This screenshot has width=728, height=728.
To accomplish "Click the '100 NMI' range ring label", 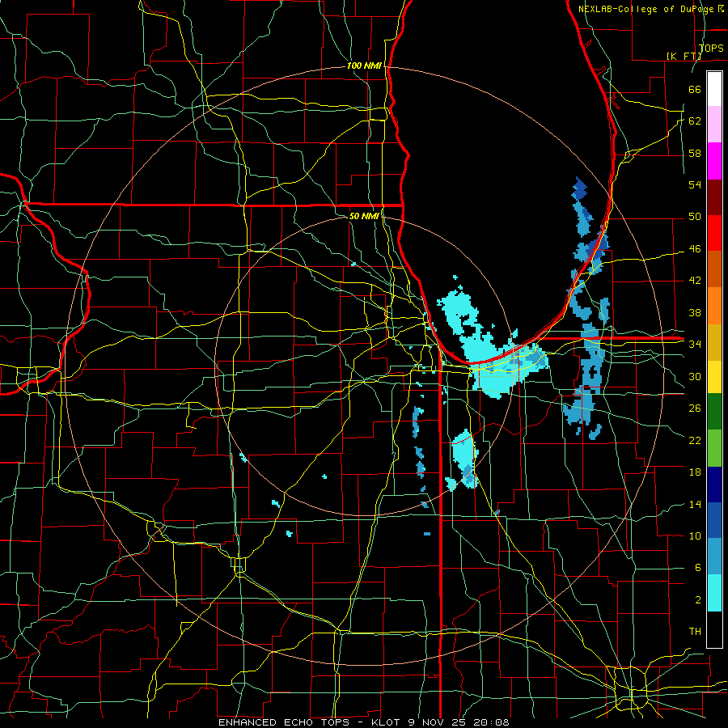I will (x=365, y=66).
